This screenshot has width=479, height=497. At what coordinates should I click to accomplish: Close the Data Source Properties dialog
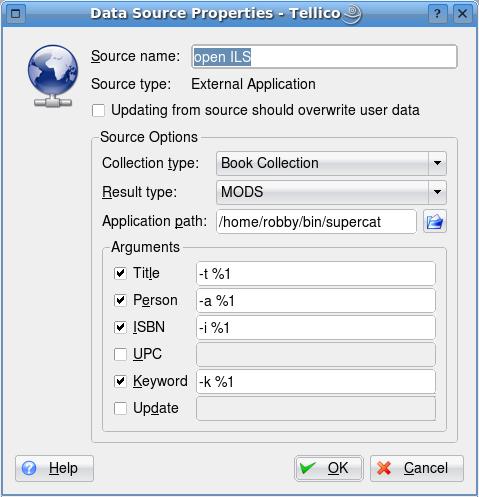[x=463, y=14]
